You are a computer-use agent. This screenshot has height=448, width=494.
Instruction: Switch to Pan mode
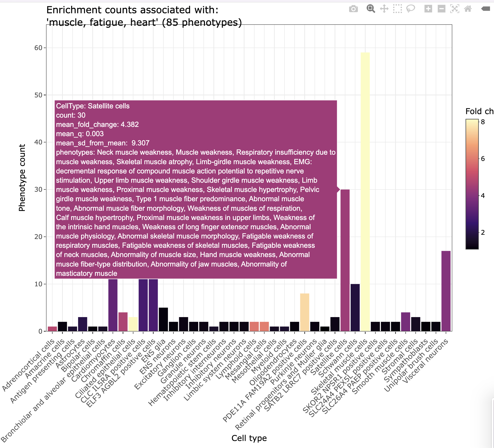coord(384,9)
